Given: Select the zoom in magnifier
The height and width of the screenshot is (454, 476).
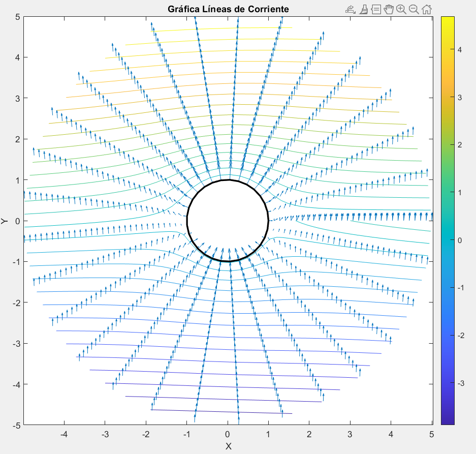Looking at the screenshot, I should click(401, 9).
